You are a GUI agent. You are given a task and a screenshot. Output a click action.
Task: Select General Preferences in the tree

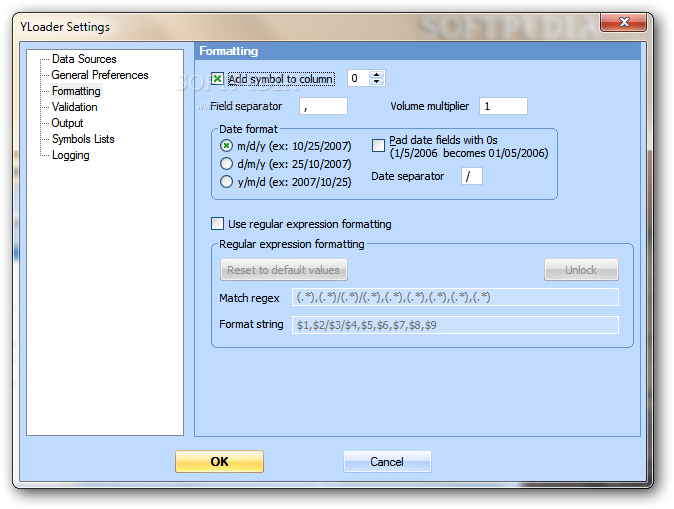100,75
